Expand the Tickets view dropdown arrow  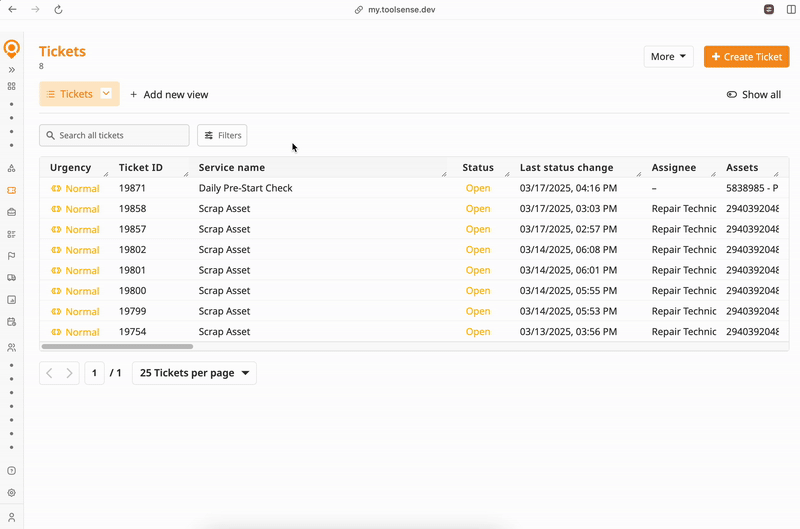106,94
